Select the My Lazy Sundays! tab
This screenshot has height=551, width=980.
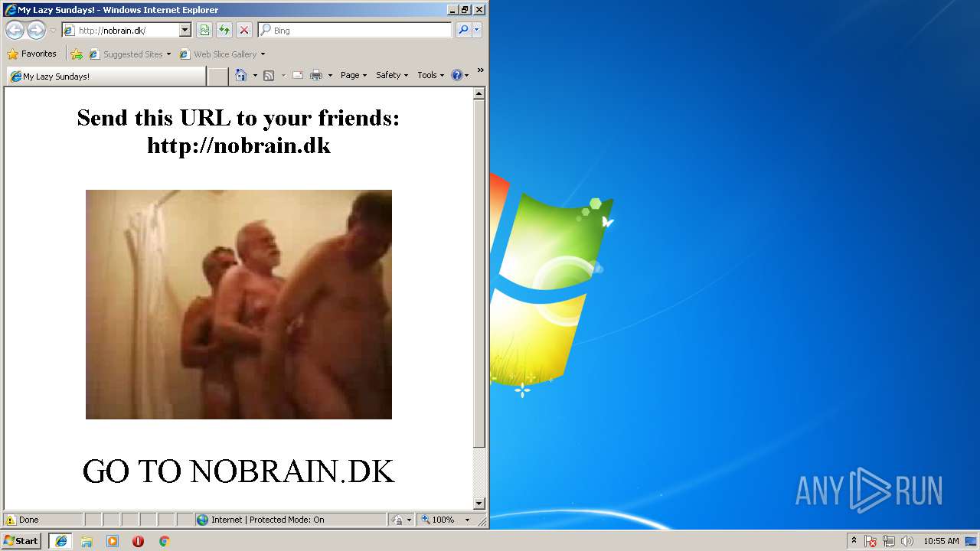click(x=106, y=77)
